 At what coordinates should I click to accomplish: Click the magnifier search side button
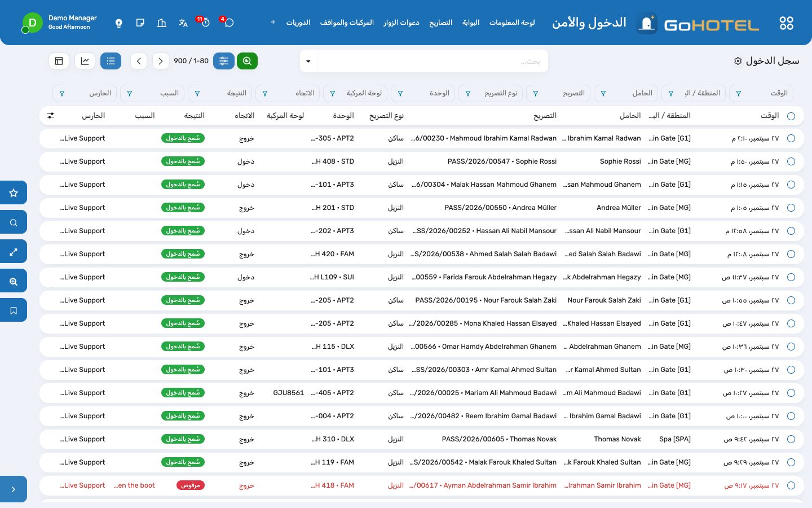[x=14, y=222]
